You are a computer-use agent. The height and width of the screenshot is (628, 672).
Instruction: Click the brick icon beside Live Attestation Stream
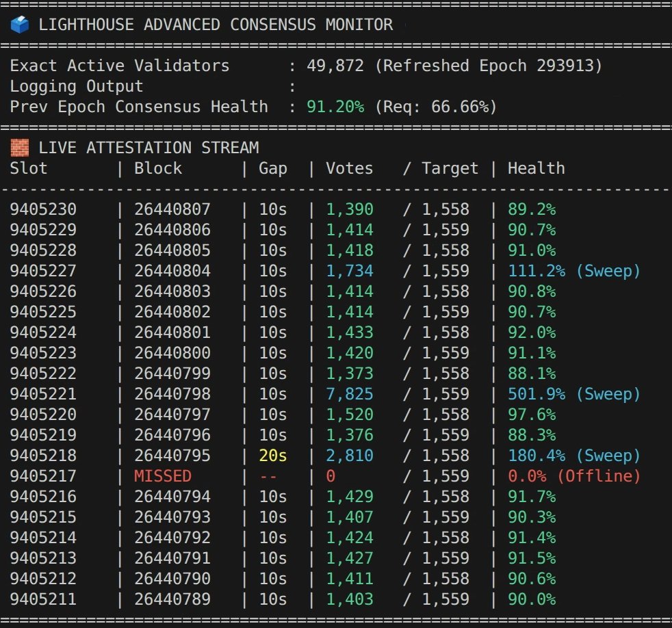[x=19, y=148]
